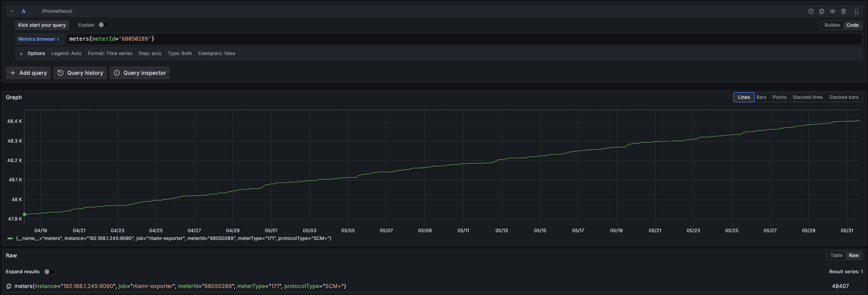
Task: Select Points graph style
Action: (779, 97)
